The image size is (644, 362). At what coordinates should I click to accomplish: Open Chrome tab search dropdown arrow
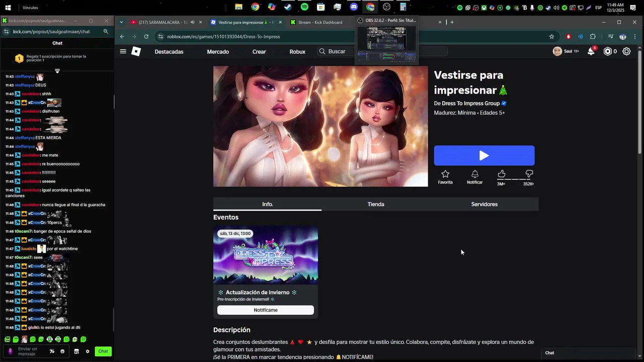pos(121,22)
